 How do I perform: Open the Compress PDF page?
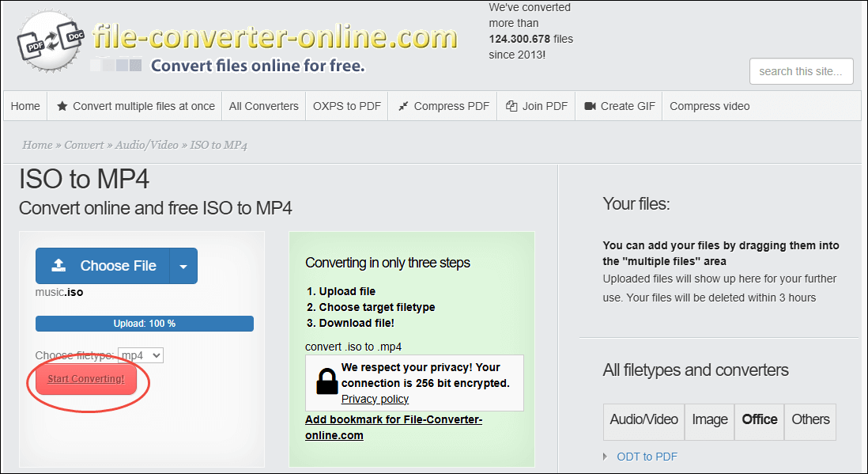pos(443,106)
